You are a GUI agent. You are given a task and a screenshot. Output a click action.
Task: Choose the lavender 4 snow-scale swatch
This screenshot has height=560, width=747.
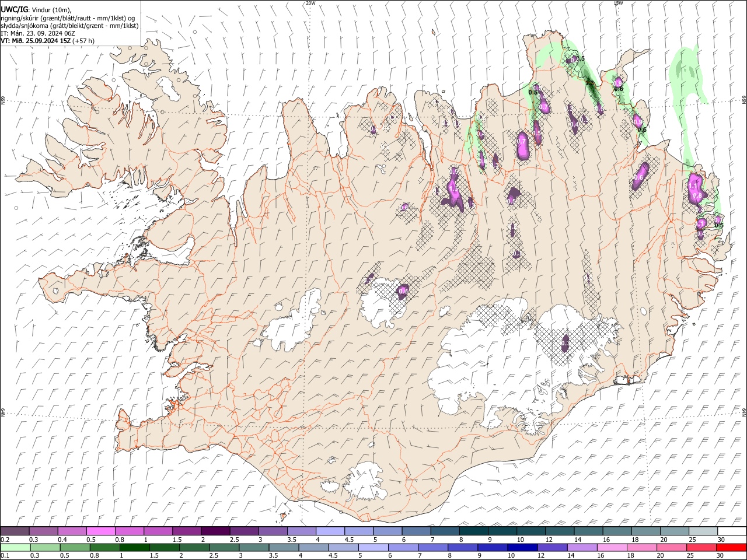[x=330, y=531]
